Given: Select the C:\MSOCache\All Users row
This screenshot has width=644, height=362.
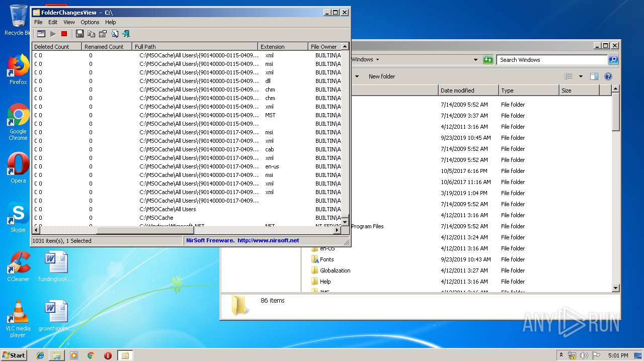Looking at the screenshot, I should click(187, 209).
